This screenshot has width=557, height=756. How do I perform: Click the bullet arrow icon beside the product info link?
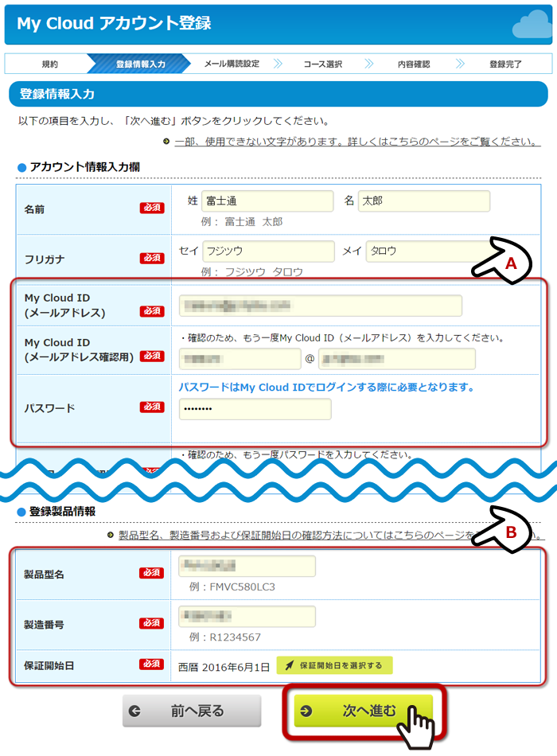pyautogui.click(x=111, y=535)
